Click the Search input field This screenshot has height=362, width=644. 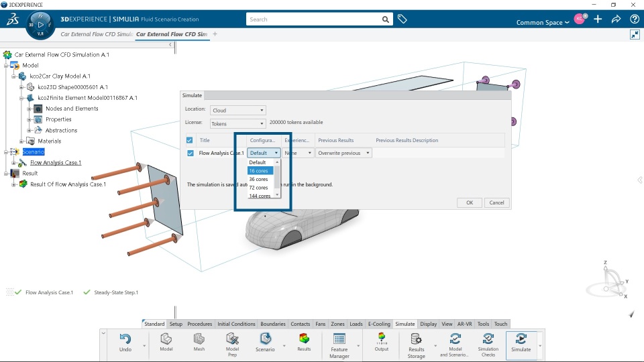pyautogui.click(x=314, y=19)
